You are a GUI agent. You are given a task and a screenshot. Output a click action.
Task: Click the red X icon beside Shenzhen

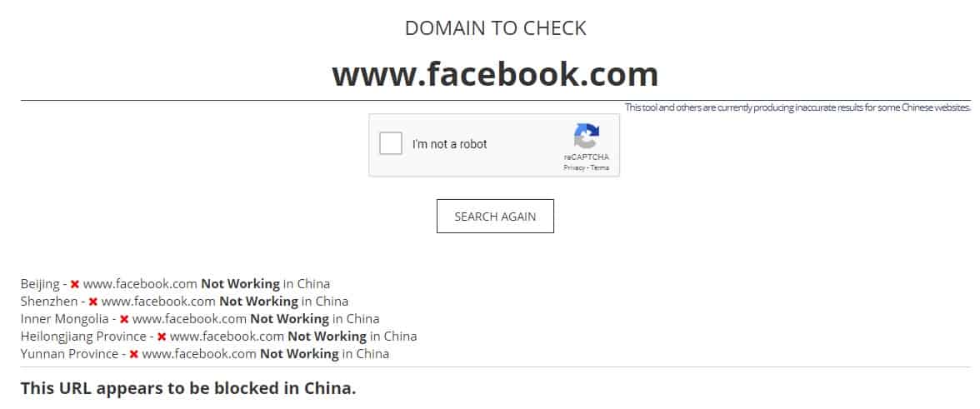tap(93, 302)
